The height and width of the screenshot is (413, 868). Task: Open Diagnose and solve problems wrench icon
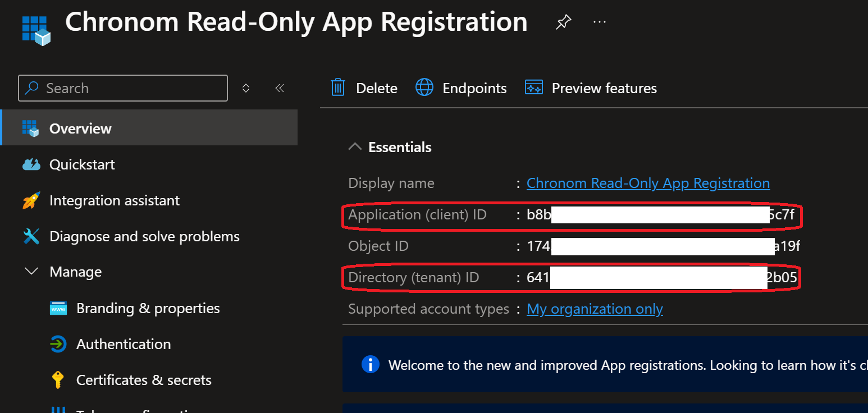(31, 236)
